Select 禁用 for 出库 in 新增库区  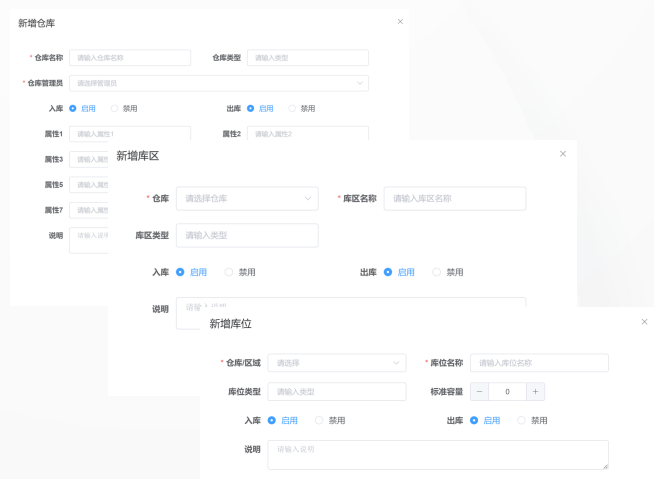(437, 272)
